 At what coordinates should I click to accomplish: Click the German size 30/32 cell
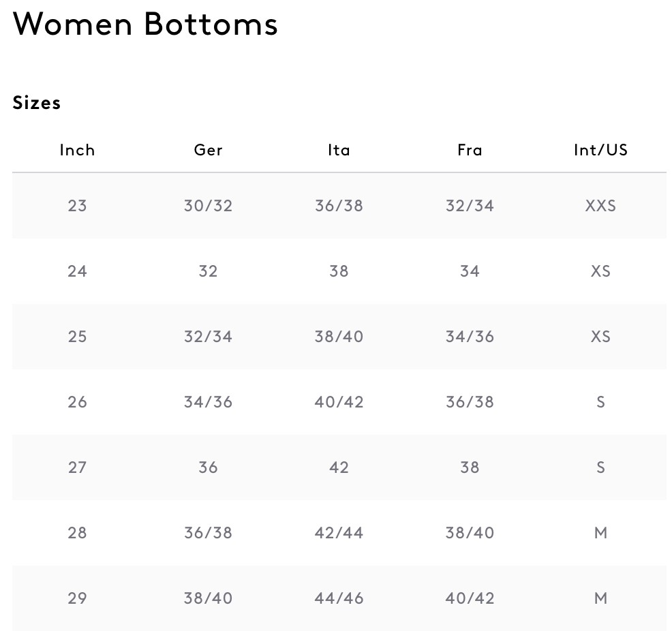pyautogui.click(x=208, y=206)
